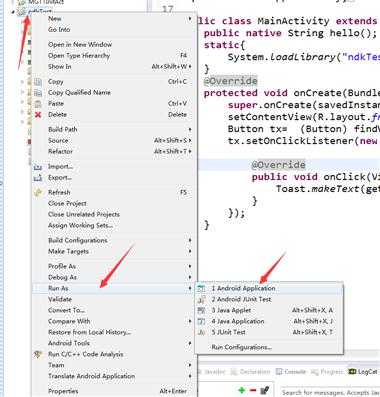Expand the Compare With submenu arrow

(x=190, y=321)
